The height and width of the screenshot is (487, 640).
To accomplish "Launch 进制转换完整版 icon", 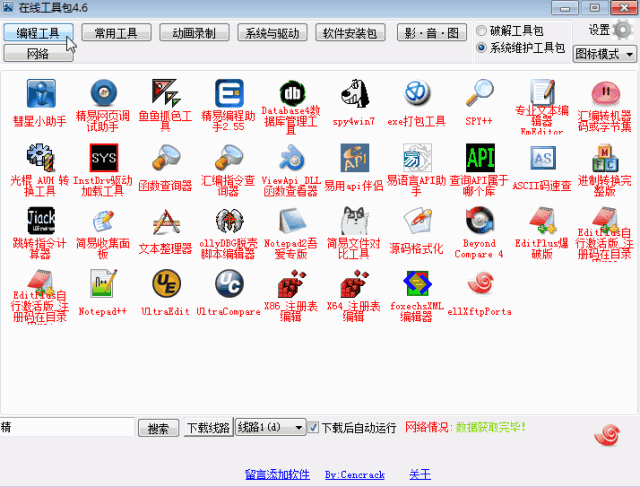I will (605, 158).
